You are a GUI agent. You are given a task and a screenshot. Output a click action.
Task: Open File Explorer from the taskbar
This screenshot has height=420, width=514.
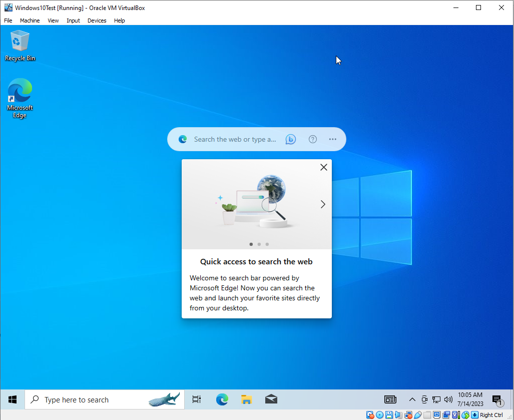(x=246, y=399)
